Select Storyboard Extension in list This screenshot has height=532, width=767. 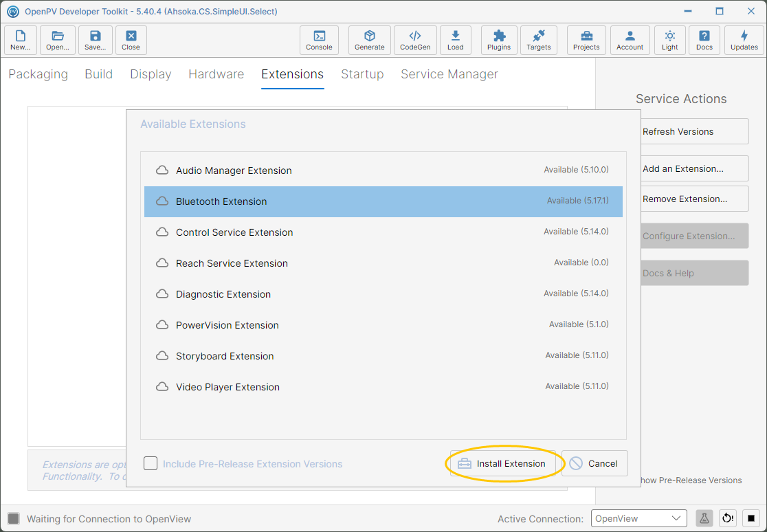click(x=383, y=356)
